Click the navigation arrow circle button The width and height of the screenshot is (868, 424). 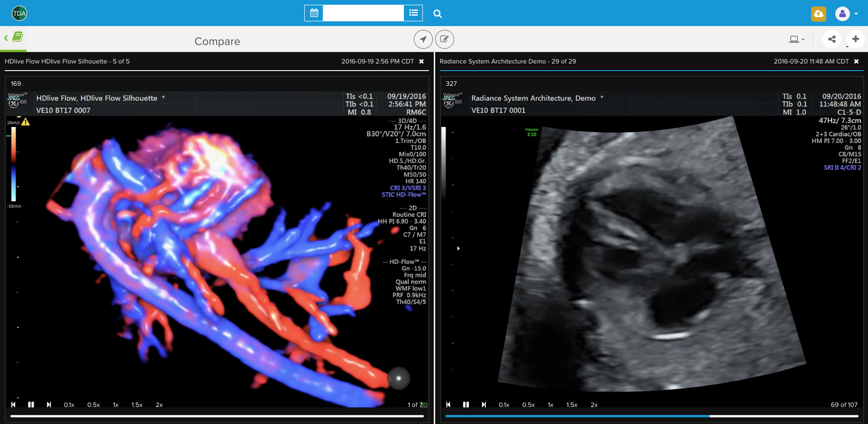tap(423, 39)
